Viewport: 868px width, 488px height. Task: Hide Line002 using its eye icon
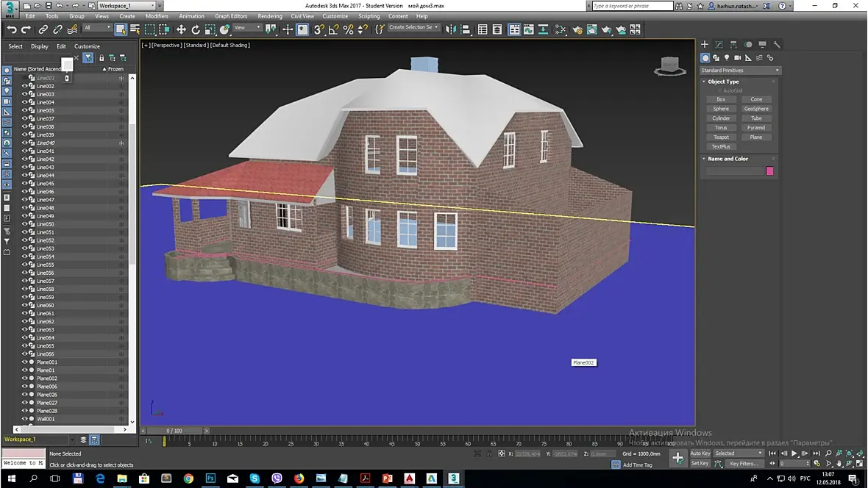24,86
